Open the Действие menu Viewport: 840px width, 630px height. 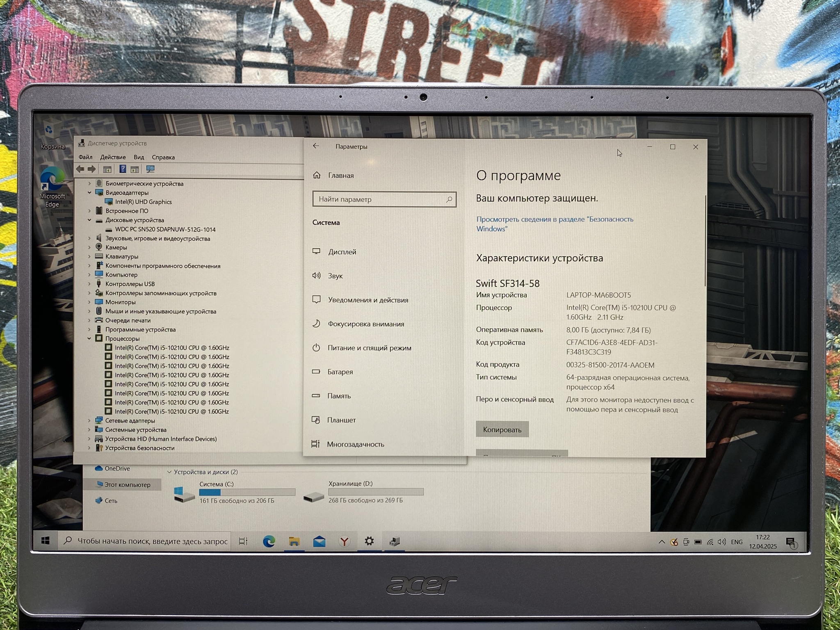(x=113, y=157)
